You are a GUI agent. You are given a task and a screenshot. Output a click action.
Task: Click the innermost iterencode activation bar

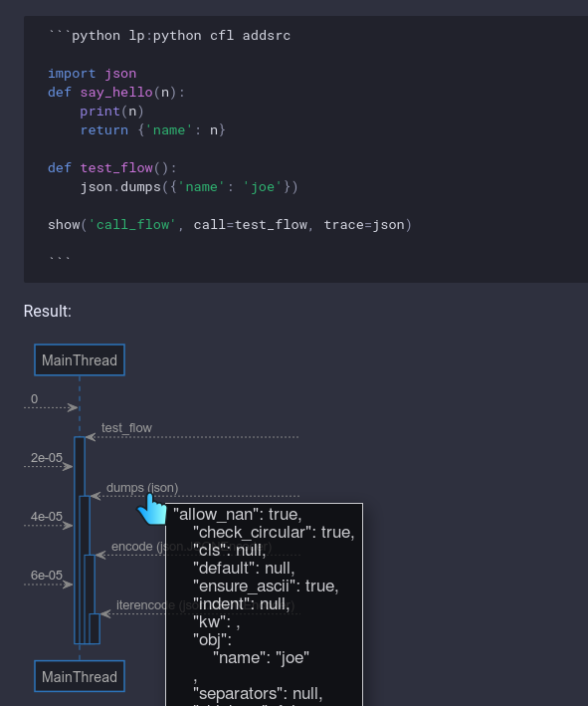pyautogui.click(x=95, y=628)
